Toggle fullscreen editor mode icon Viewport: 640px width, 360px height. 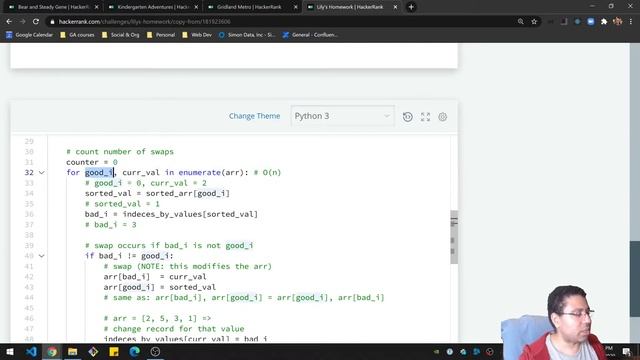(425, 117)
